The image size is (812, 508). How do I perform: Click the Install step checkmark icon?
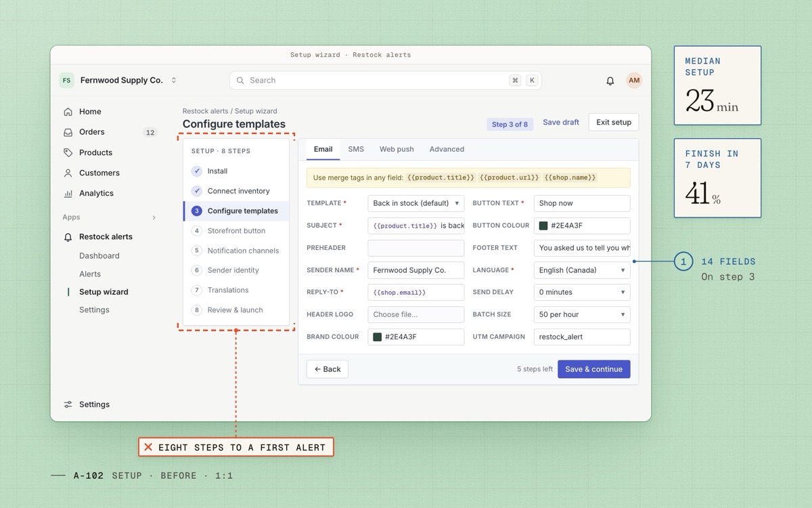[197, 171]
